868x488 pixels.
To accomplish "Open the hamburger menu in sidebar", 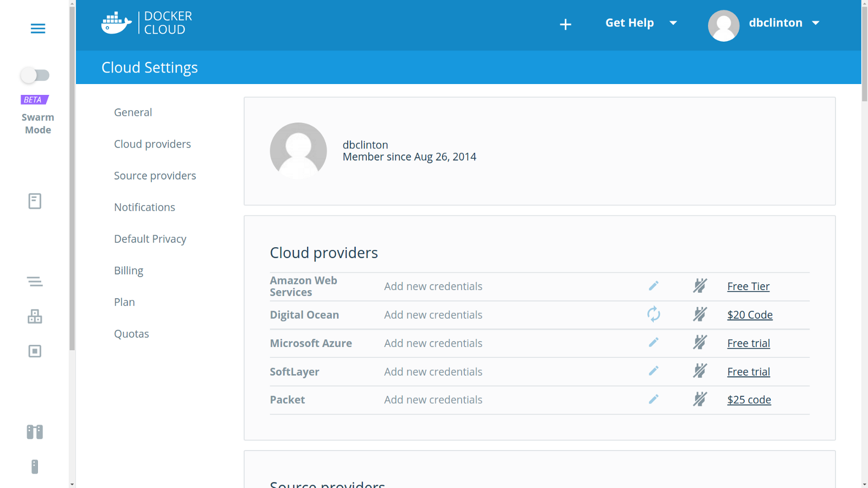I will tap(37, 29).
